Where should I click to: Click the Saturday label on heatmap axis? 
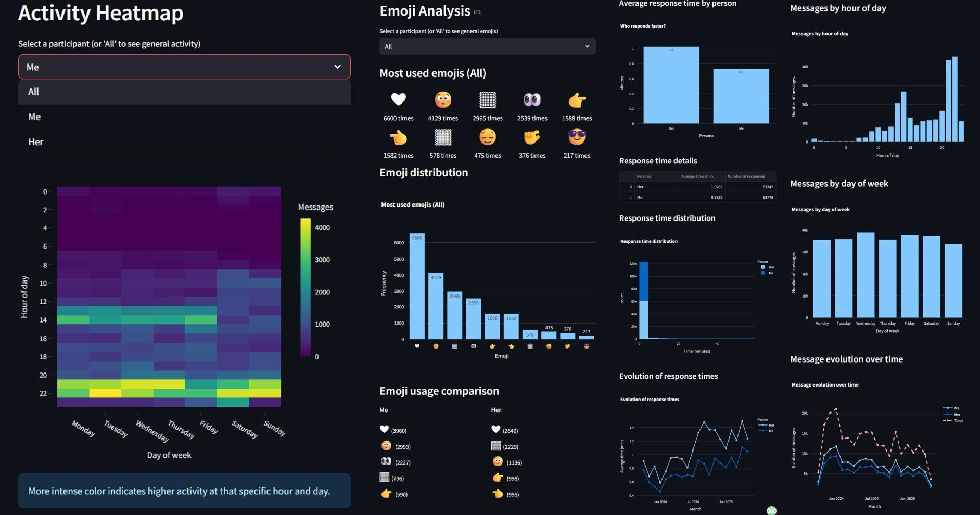tap(245, 429)
